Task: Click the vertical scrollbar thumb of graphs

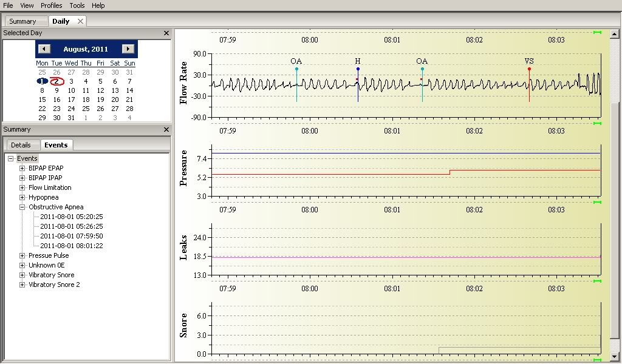Action: tap(614, 220)
